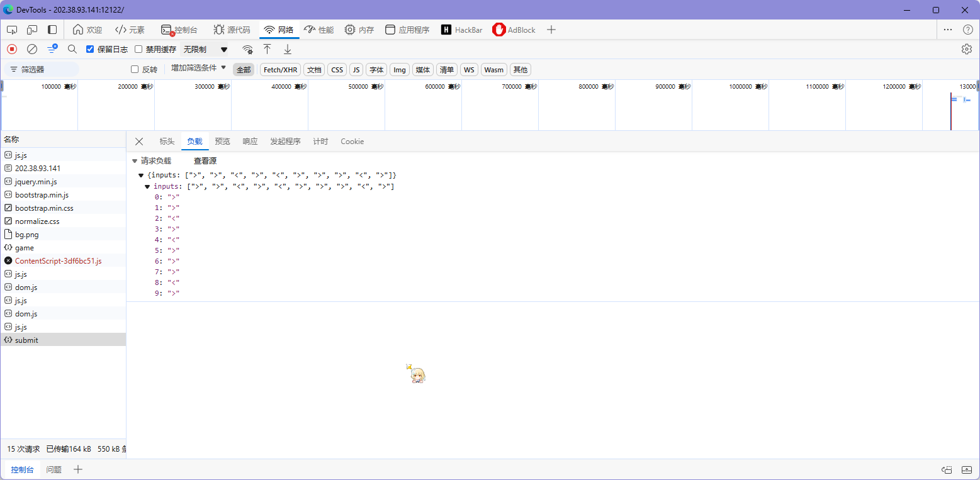Clear the network log
980x480 pixels.
click(x=32, y=49)
